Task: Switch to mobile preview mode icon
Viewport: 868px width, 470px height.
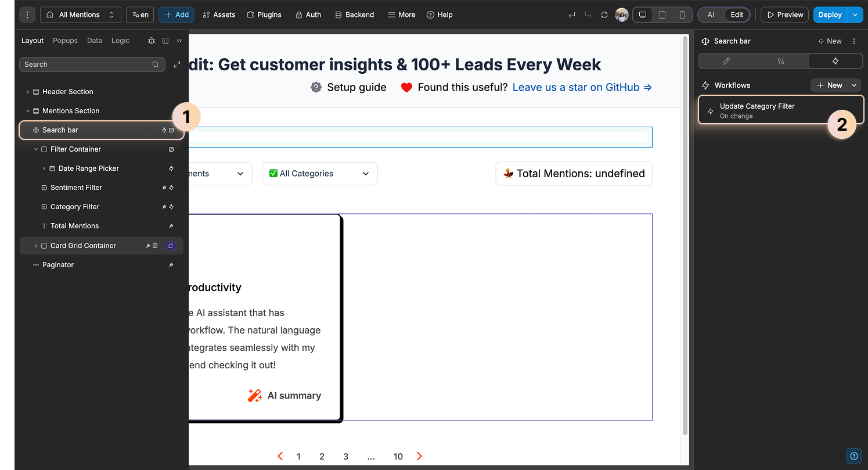Action: pos(681,15)
